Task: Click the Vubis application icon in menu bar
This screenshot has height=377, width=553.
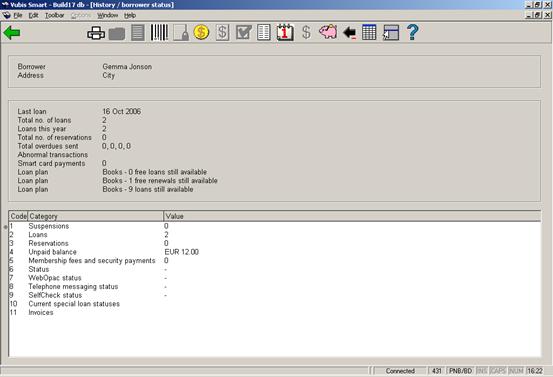Action: (6, 16)
